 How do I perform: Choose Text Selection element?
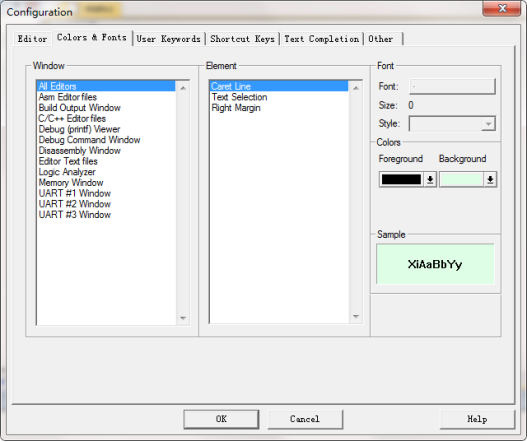(x=279, y=97)
